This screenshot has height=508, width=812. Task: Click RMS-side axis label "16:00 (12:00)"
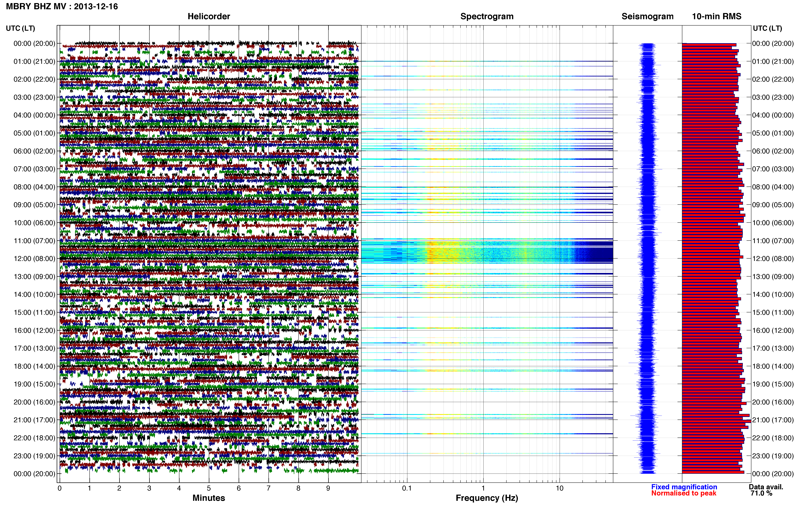773,330
